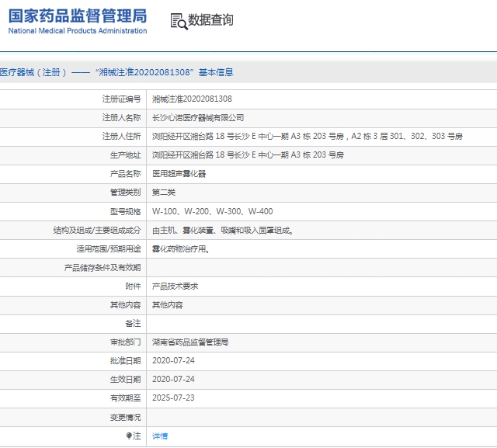Click expiry date 2025-07-23
Screen dimensions: 497x448
pyautogui.click(x=173, y=398)
